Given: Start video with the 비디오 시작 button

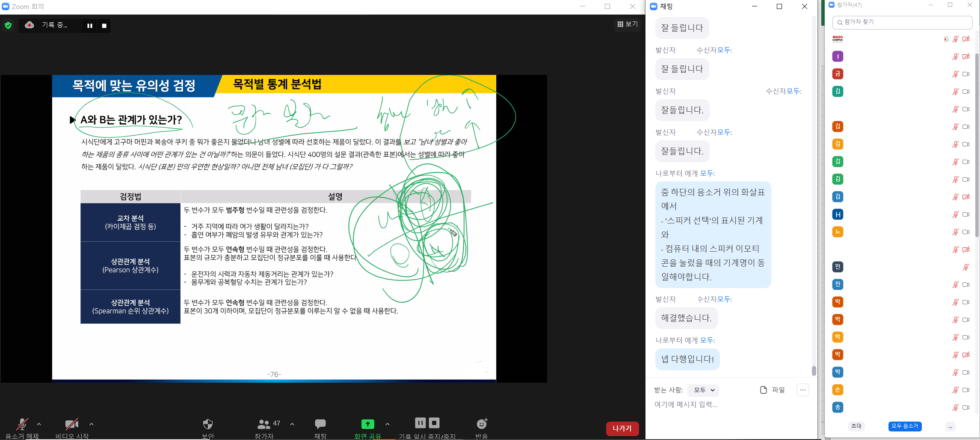Looking at the screenshot, I should click(71, 424).
